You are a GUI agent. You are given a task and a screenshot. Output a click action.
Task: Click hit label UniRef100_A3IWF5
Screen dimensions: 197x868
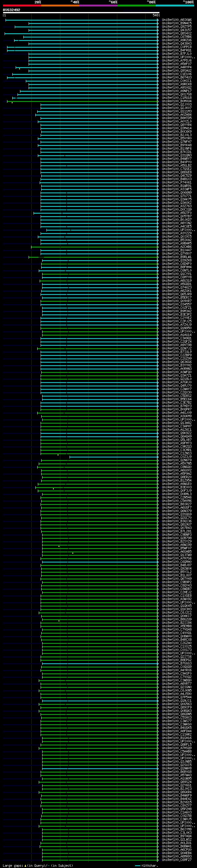click(177, 189)
